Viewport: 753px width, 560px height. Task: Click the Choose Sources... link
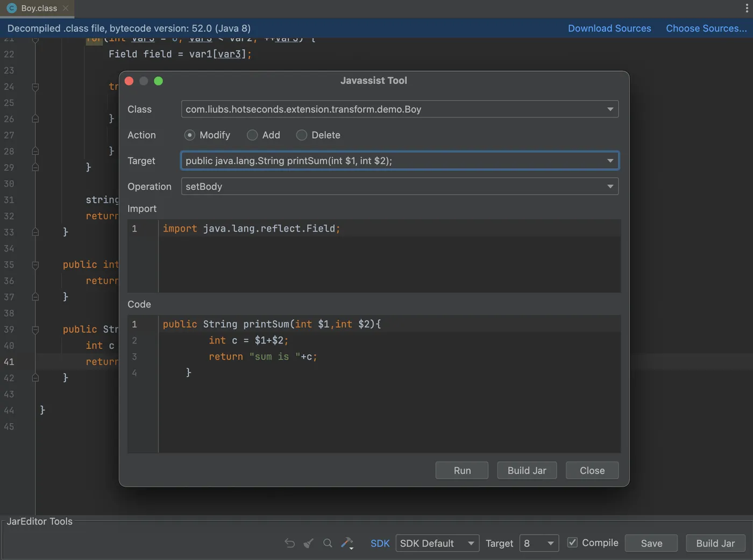(x=706, y=28)
